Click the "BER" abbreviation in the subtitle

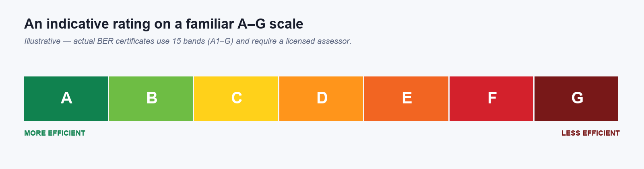pos(105,41)
